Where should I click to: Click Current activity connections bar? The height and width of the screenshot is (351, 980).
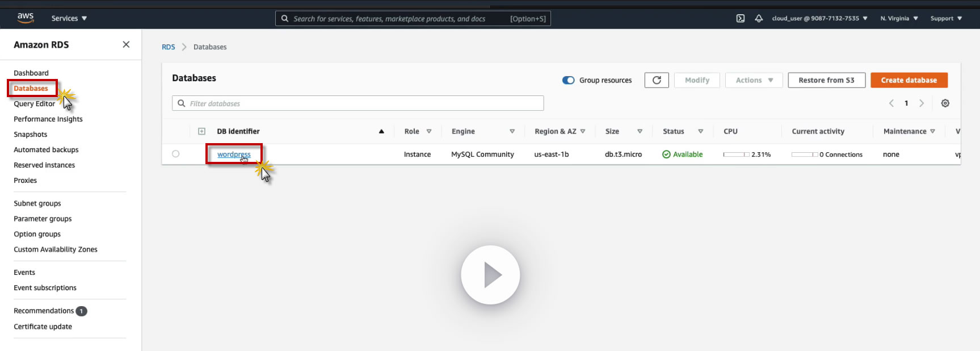pos(805,154)
